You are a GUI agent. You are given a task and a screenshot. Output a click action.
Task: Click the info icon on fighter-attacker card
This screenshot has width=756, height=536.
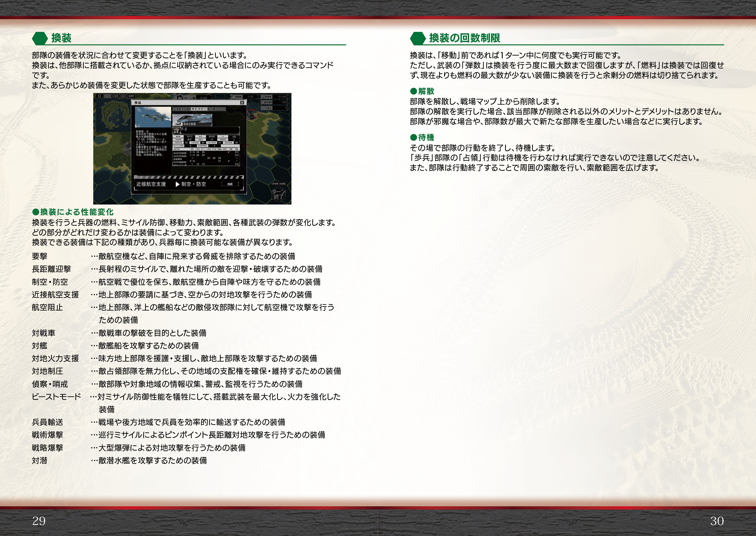(174, 116)
